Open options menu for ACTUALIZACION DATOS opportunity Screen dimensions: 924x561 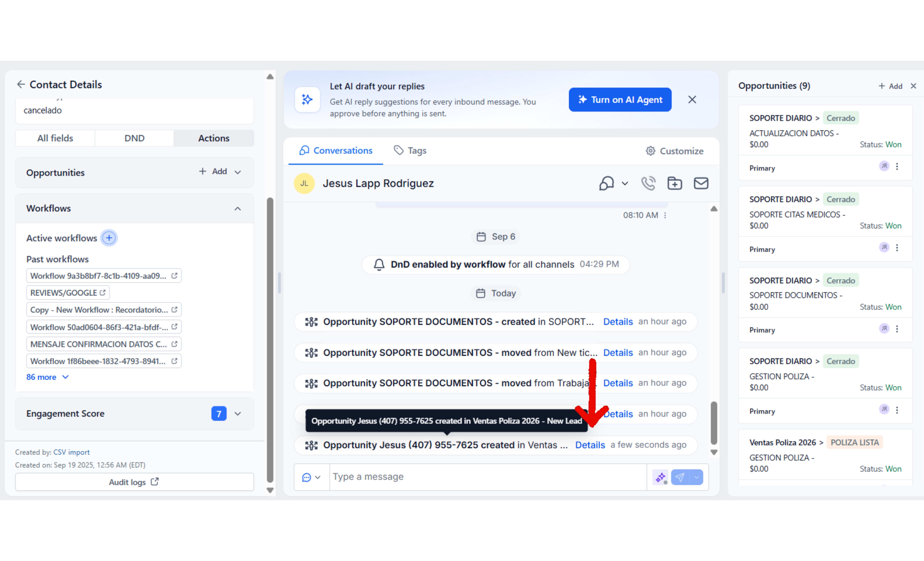click(897, 167)
